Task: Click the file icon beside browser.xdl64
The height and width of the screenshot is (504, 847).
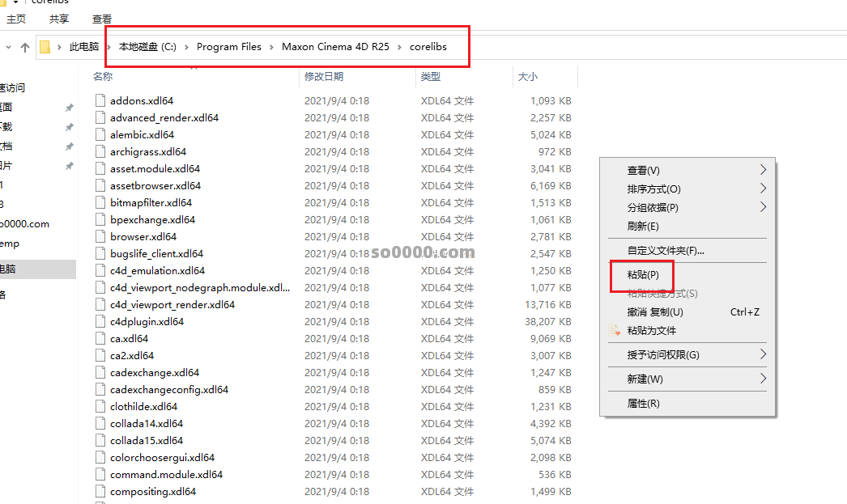Action: point(100,236)
